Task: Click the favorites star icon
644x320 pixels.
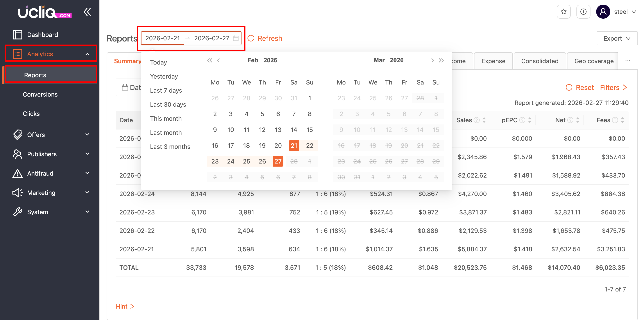Action: point(563,12)
